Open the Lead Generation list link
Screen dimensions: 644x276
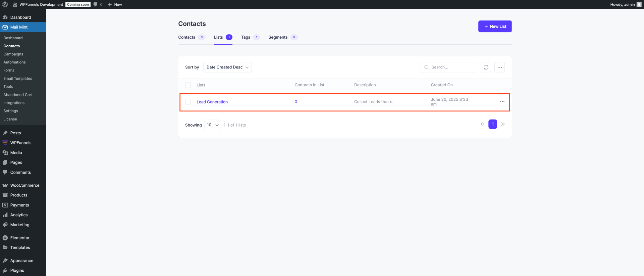[212, 102]
